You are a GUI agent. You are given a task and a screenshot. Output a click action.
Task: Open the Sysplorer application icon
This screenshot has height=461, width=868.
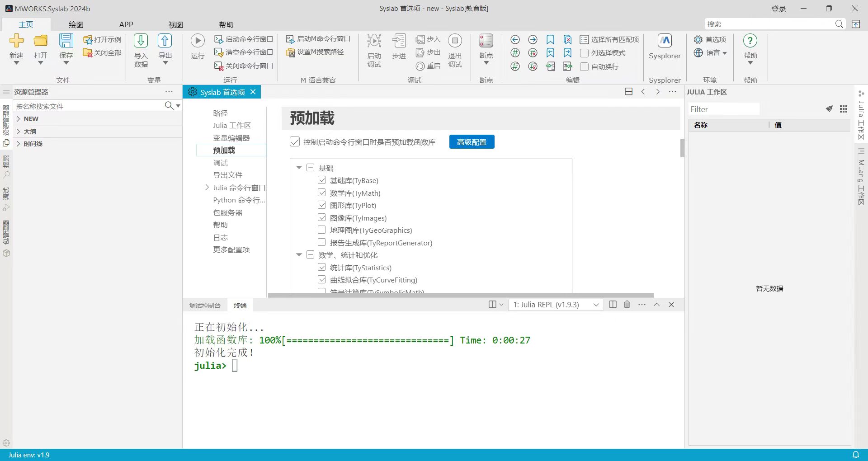click(665, 41)
